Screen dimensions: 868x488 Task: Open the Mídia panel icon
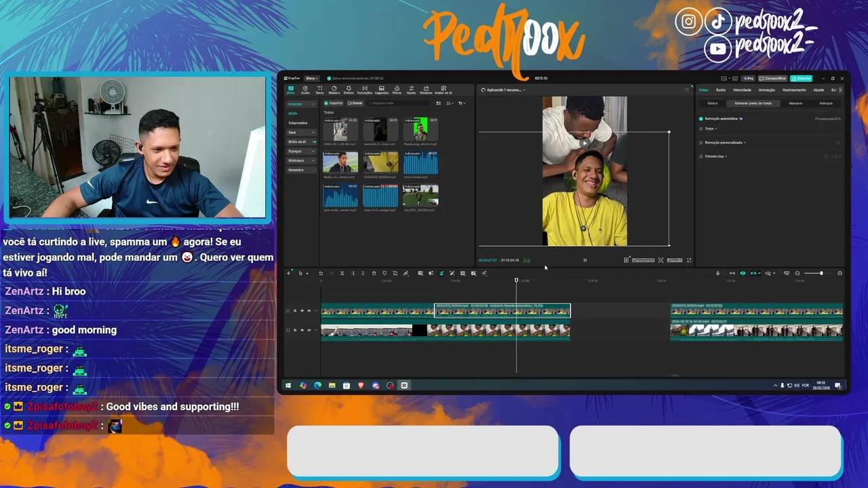(x=291, y=90)
